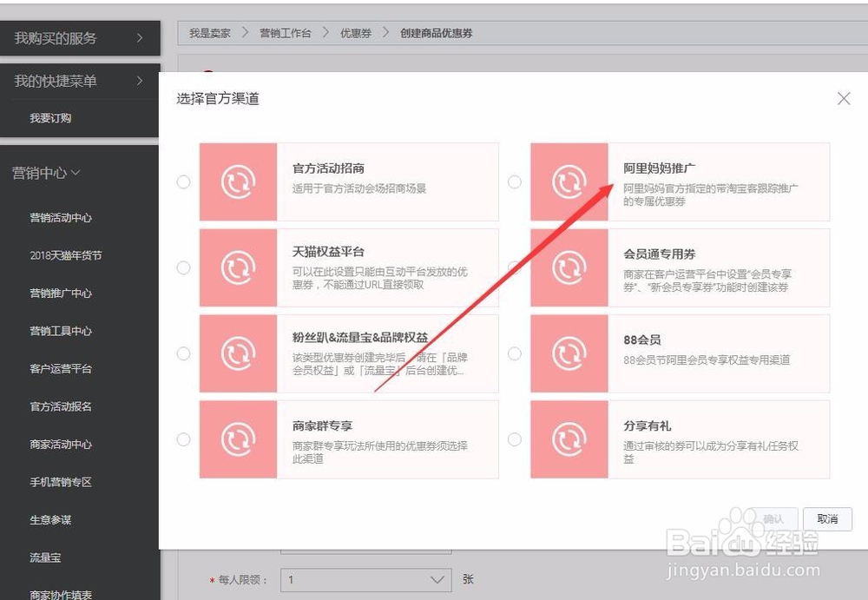Click the 官方活动招商 card title
The image size is (868, 600).
coord(328,168)
